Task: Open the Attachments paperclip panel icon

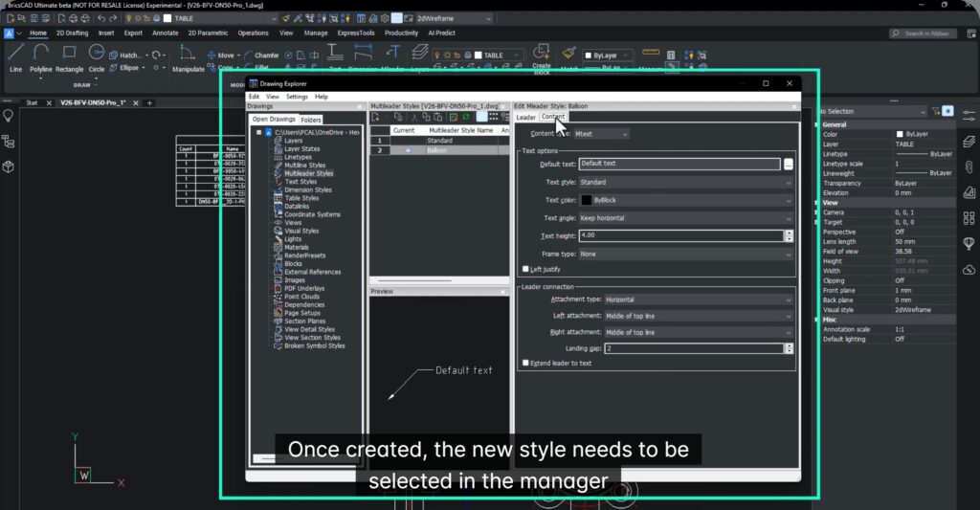Action: [x=969, y=166]
